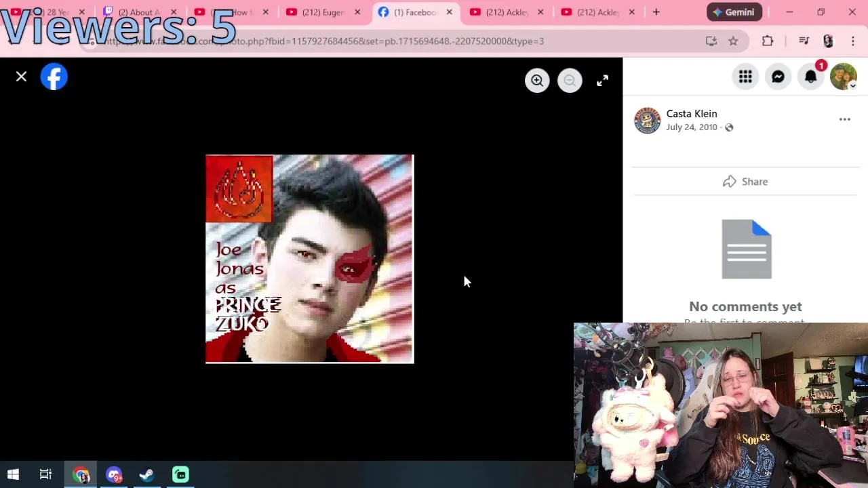Screen dimensions: 868x488
Task: Open the account profile menu
Action: (844, 77)
